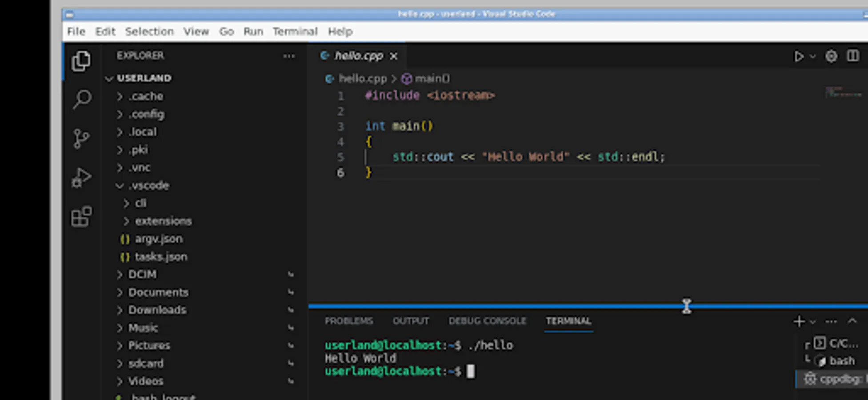This screenshot has height=400, width=868.
Task: Switch to the DEBUG CONSOLE tab
Action: click(487, 321)
